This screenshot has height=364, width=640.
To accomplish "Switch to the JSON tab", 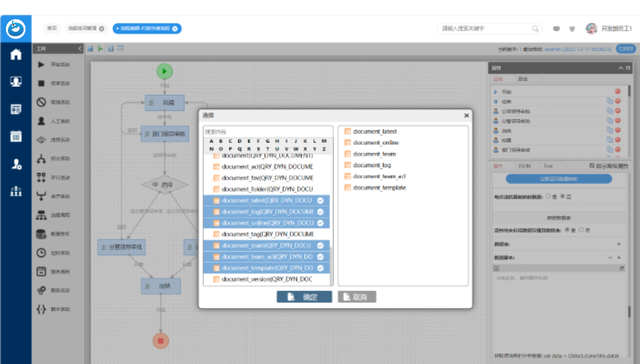I will 525,166.
